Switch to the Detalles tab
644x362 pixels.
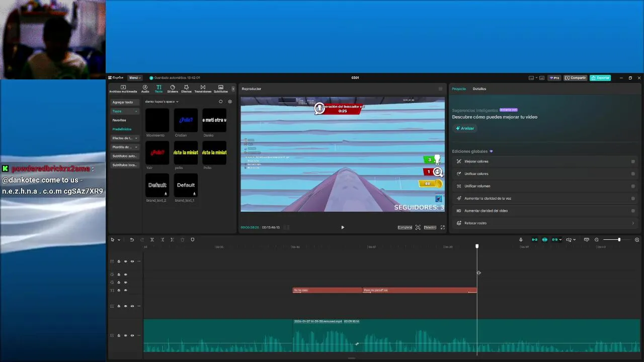pyautogui.click(x=479, y=89)
